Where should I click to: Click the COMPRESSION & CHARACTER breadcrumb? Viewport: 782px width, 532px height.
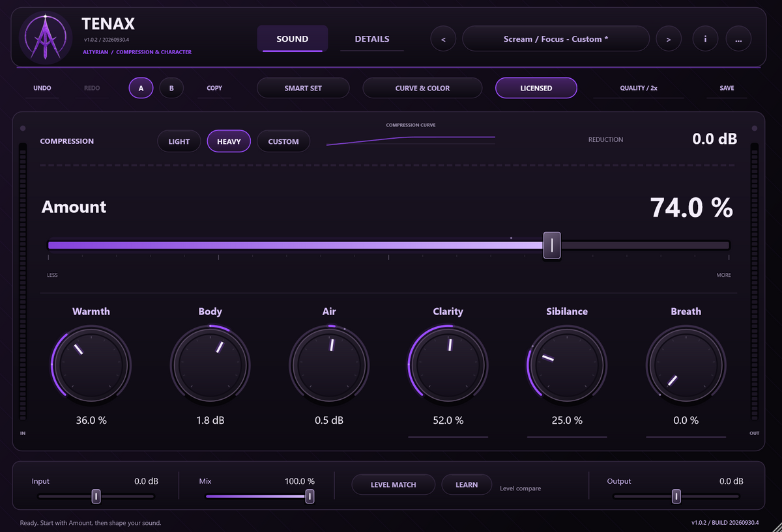pos(154,52)
